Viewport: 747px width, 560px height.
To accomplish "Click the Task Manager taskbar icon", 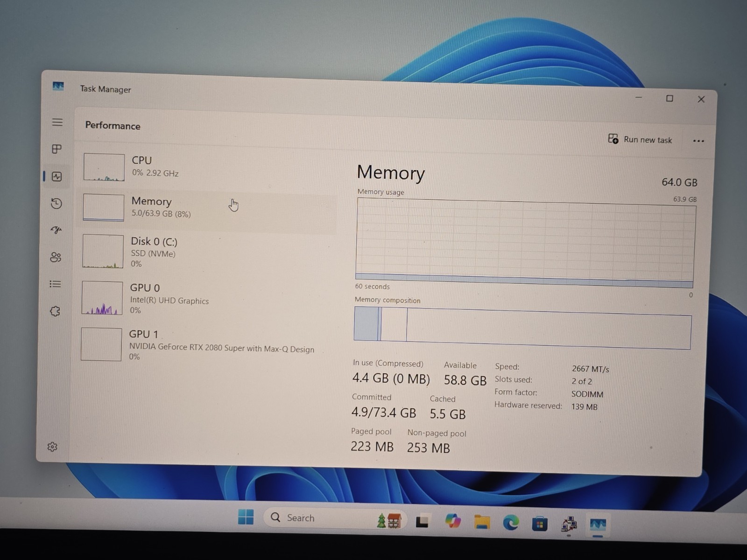I will [x=598, y=525].
